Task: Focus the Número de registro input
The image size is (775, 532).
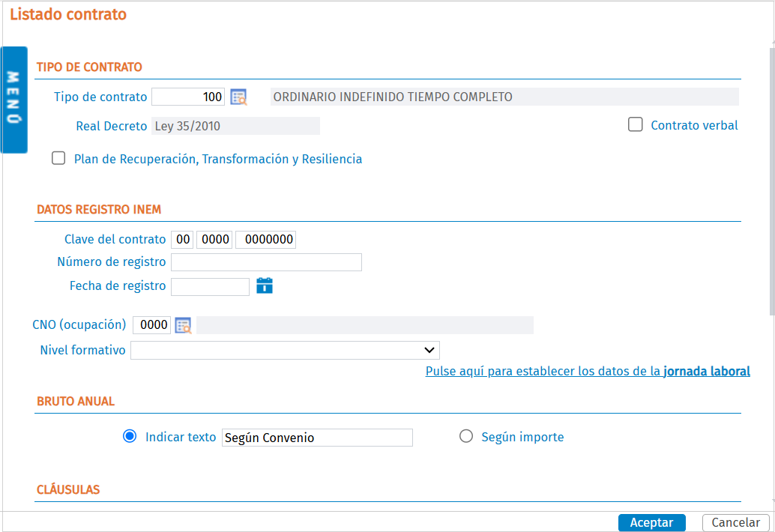Action: click(x=266, y=262)
